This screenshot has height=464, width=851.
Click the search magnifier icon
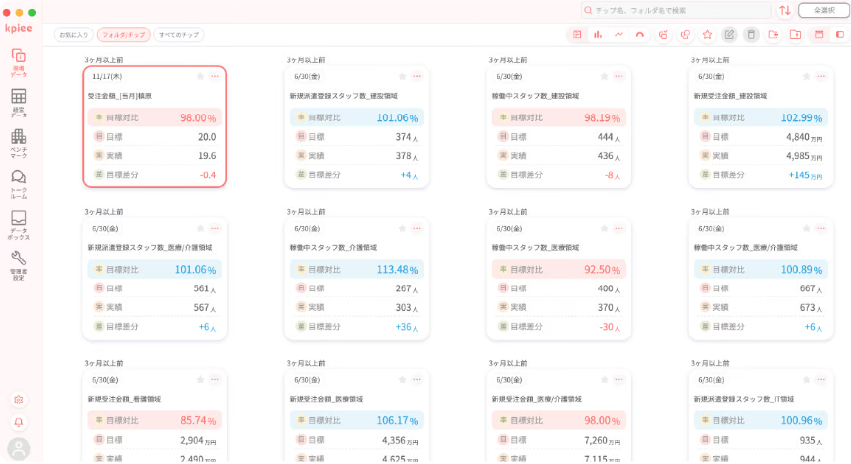point(588,10)
